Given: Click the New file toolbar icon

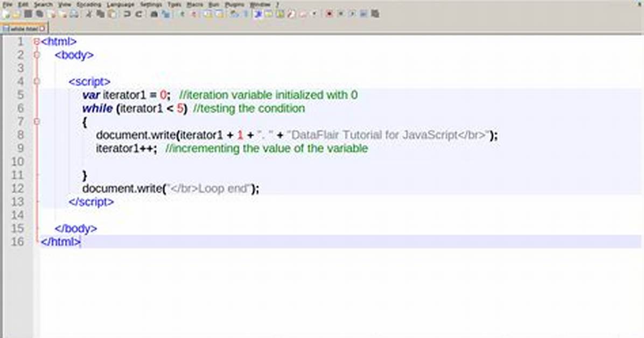Looking at the screenshot, I should (6, 14).
